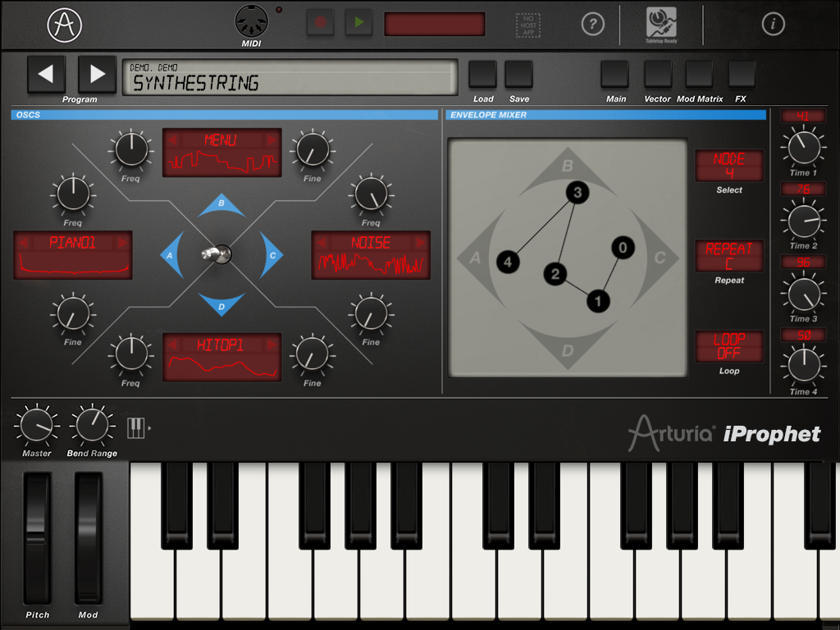Select next waveform for MENU oscillator

[271, 140]
